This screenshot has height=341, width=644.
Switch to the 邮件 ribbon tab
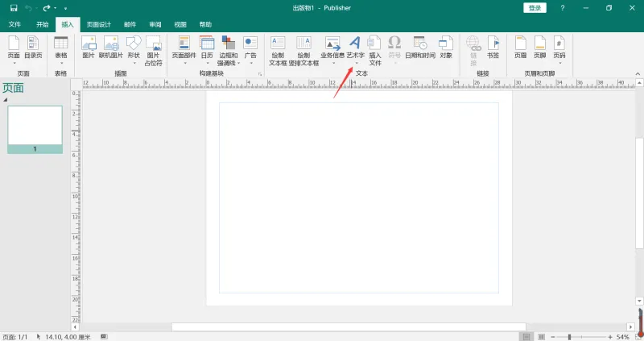pos(130,24)
